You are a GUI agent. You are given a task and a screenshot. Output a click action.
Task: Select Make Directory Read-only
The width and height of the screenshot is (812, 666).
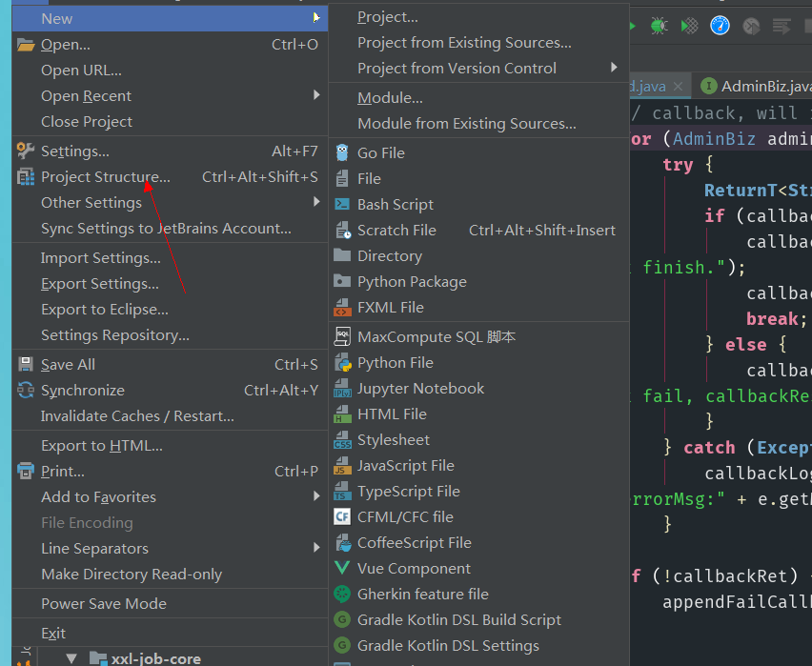point(170,574)
